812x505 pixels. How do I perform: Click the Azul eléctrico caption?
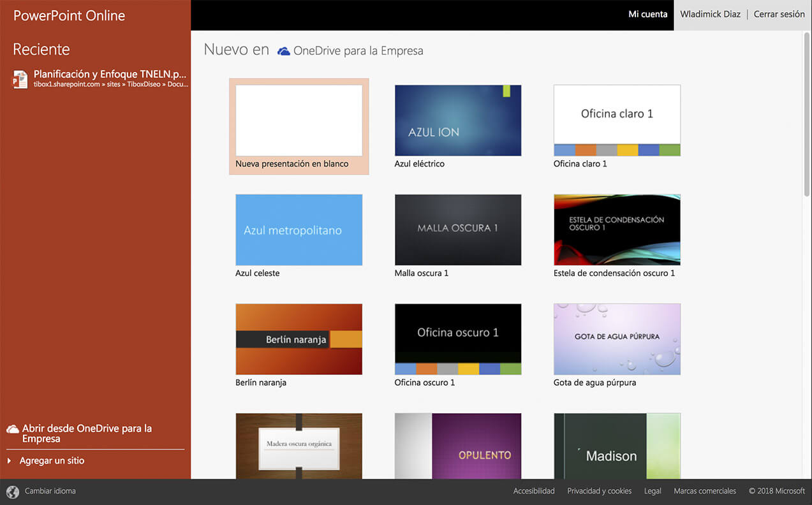420,164
